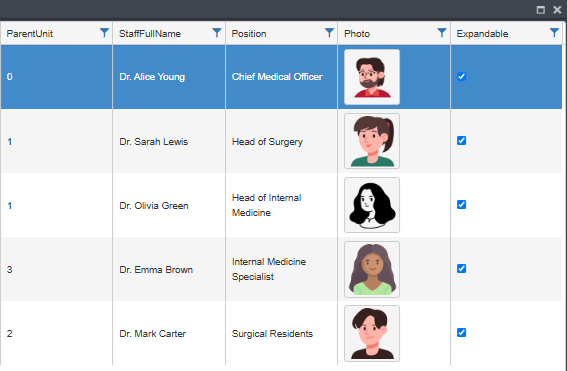Image resolution: width=567 pixels, height=371 pixels.
Task: Open filter for ParentUnit column
Action: tap(104, 33)
